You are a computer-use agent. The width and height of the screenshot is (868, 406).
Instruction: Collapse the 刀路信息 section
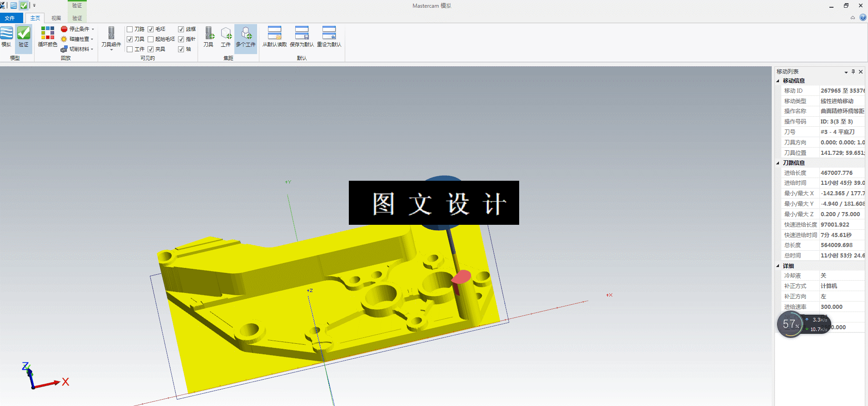tap(778, 163)
